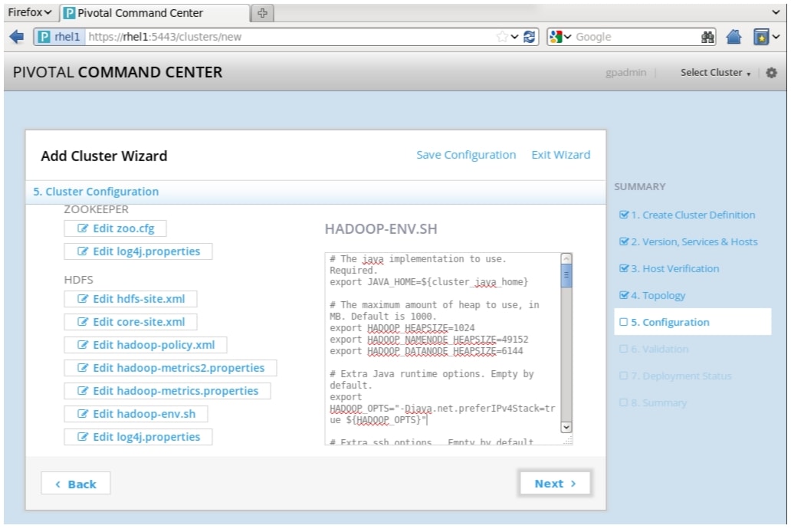Edit Zookeeper log4j.properties

tap(138, 251)
